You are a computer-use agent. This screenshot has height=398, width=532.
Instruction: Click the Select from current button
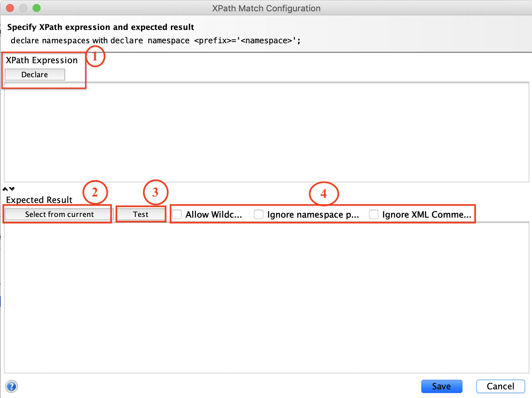tap(59, 214)
